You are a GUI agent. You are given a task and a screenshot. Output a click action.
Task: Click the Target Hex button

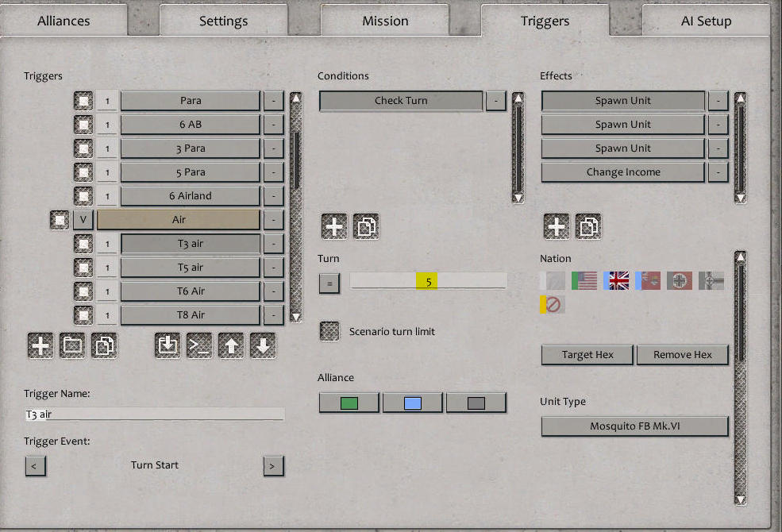click(587, 354)
